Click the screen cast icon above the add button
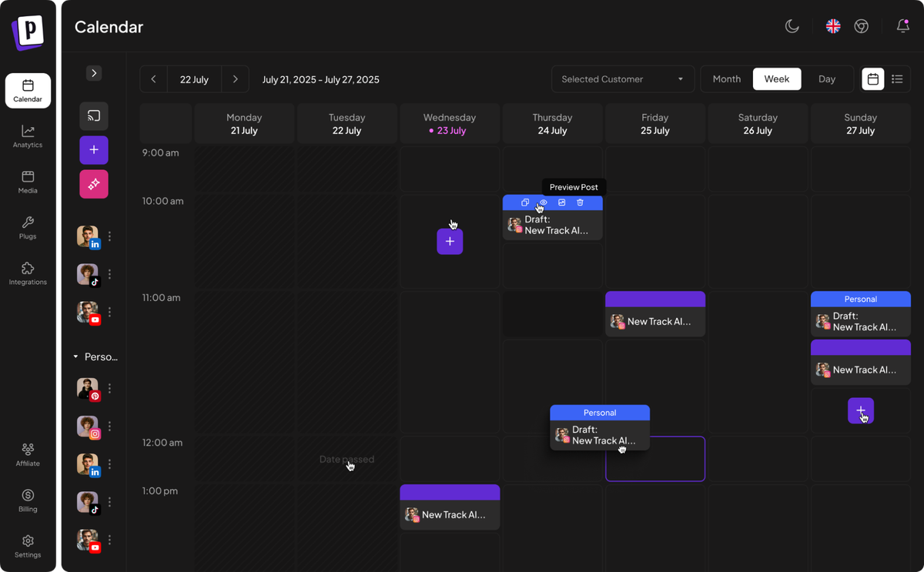Image resolution: width=924 pixels, height=572 pixels. 93,116
